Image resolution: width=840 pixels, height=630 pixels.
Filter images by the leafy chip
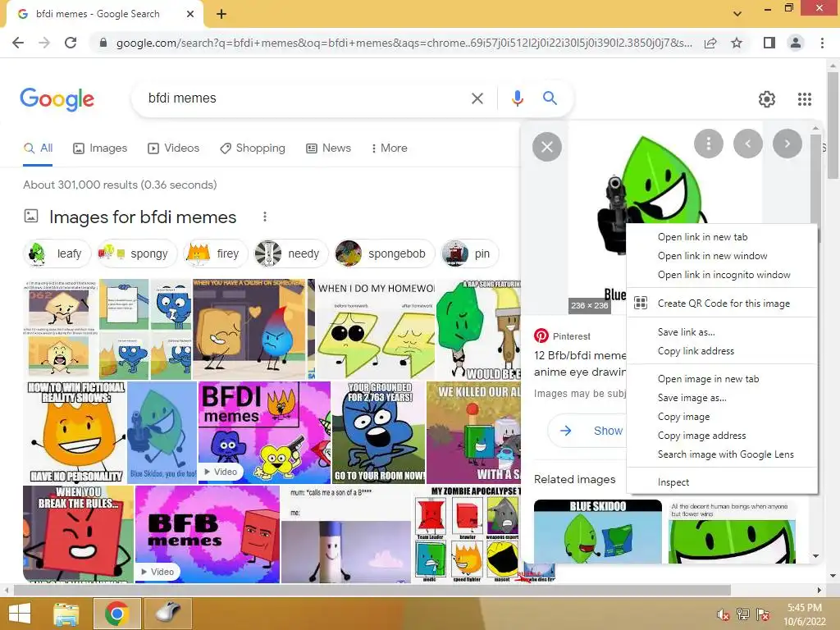tap(57, 253)
